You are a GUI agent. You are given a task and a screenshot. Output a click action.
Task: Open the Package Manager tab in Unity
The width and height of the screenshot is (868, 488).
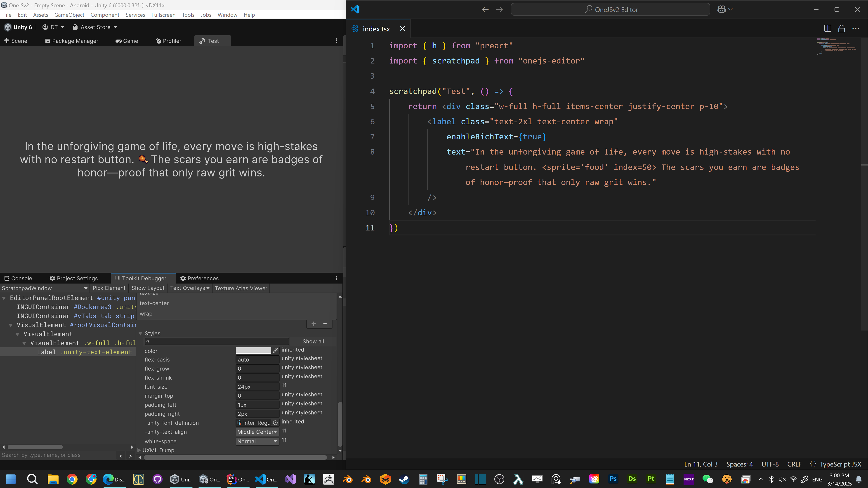[x=71, y=41]
